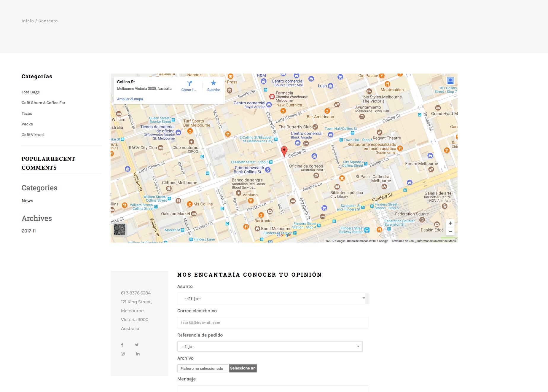Click the Lush shopping marker

point(330,86)
